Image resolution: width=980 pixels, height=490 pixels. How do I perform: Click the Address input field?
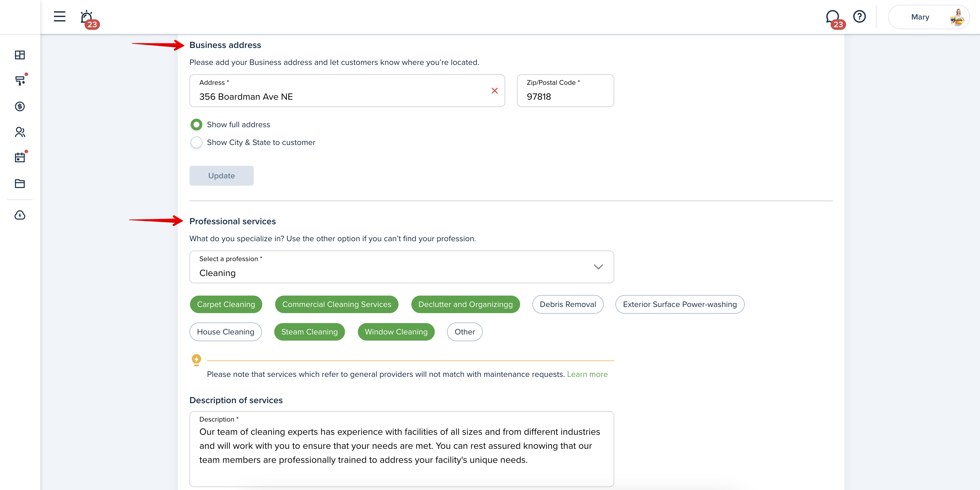pyautogui.click(x=347, y=91)
